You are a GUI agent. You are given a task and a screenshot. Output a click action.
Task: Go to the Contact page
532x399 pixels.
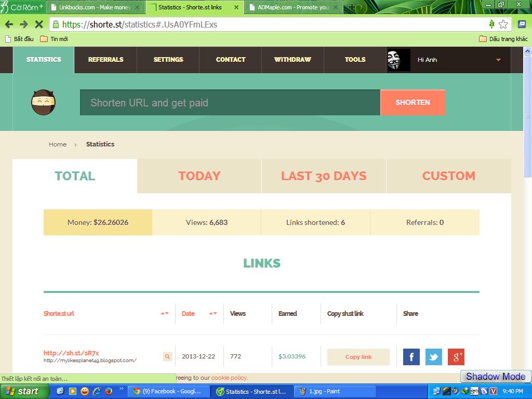tap(231, 60)
